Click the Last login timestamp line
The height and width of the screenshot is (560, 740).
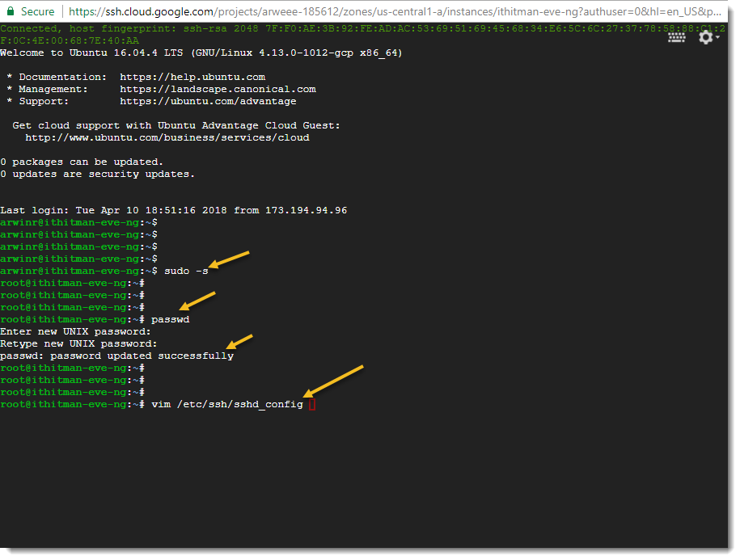(174, 209)
